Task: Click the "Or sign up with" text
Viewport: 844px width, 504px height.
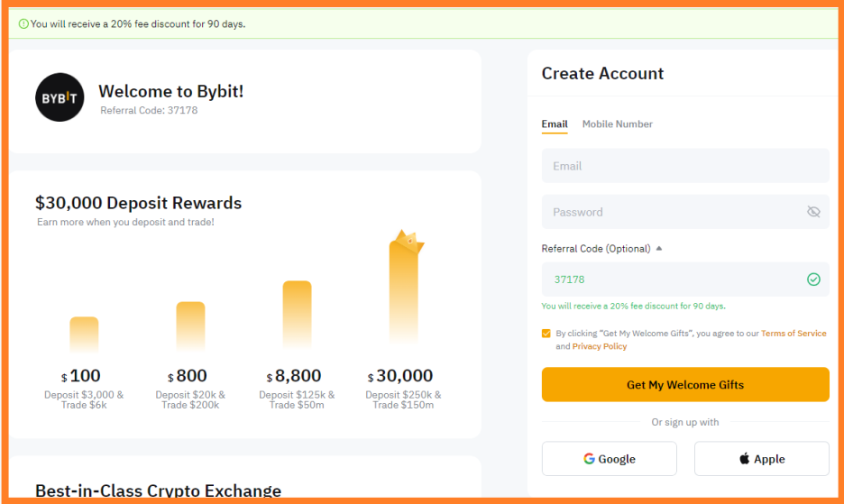Action: point(685,422)
